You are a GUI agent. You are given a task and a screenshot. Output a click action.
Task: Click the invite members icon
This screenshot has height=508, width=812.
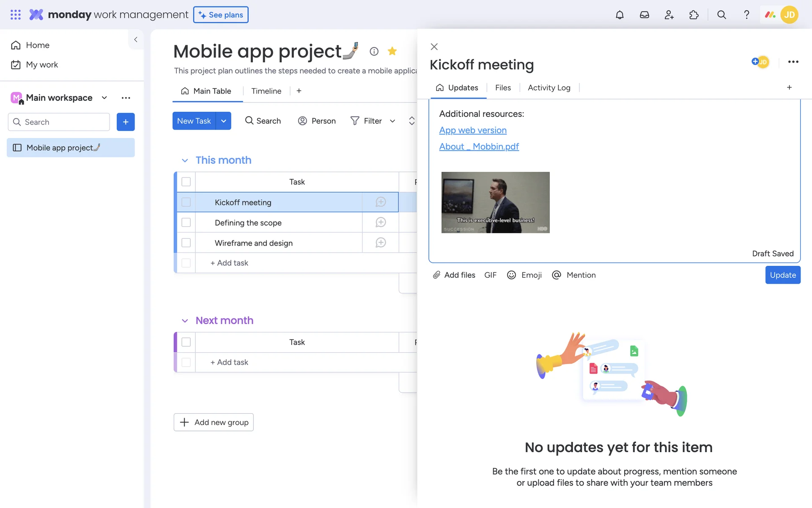tap(669, 15)
